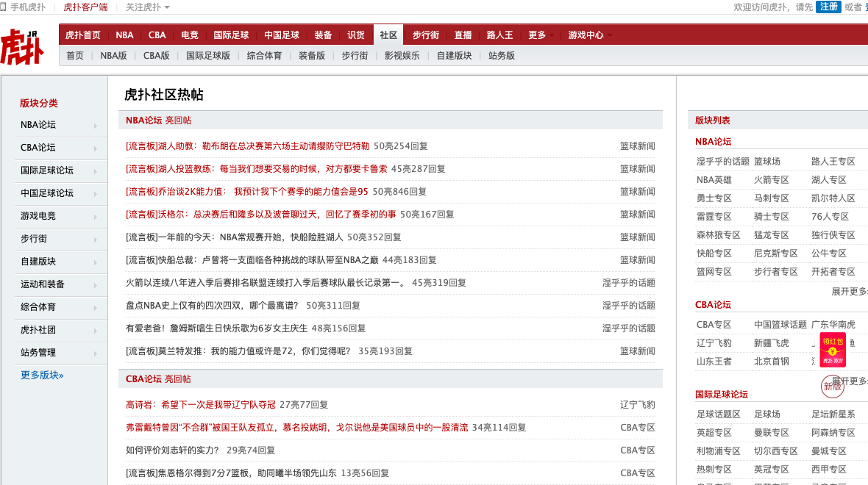Image resolution: width=868 pixels, height=485 pixels.
Task: Open the red envelope promo icon
Action: 833,350
